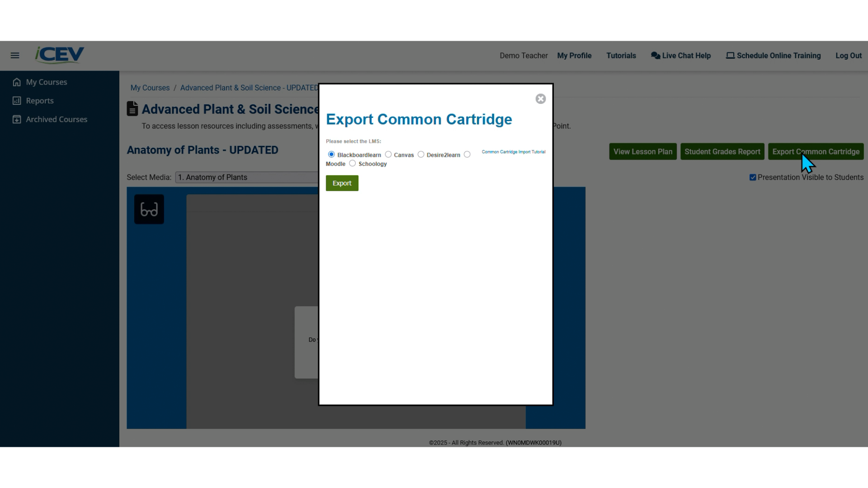This screenshot has width=868, height=488.
Task: Click the Anatomy of Plants - UPDATED heading
Action: click(203, 150)
